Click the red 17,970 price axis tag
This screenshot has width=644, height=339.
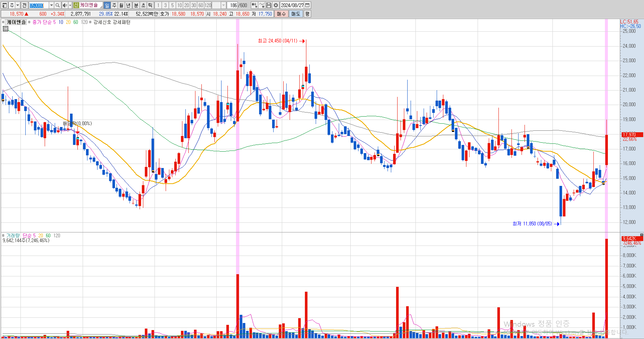pyautogui.click(x=632, y=134)
